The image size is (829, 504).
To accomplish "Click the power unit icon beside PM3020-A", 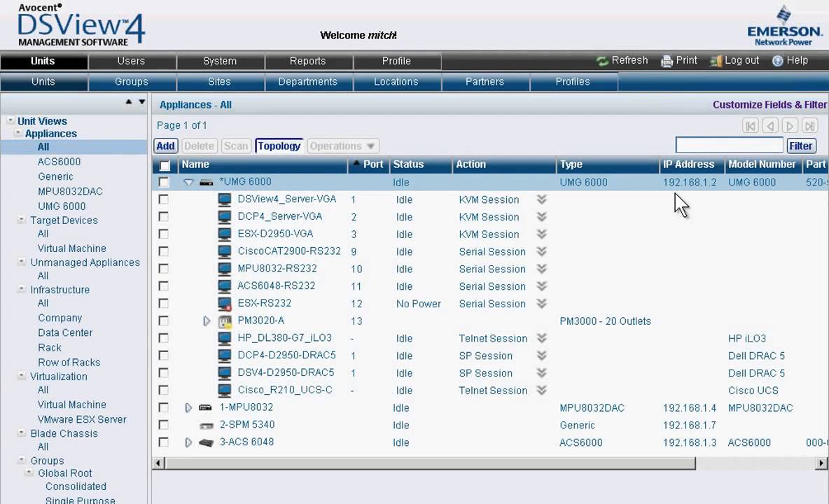I will pos(225,321).
